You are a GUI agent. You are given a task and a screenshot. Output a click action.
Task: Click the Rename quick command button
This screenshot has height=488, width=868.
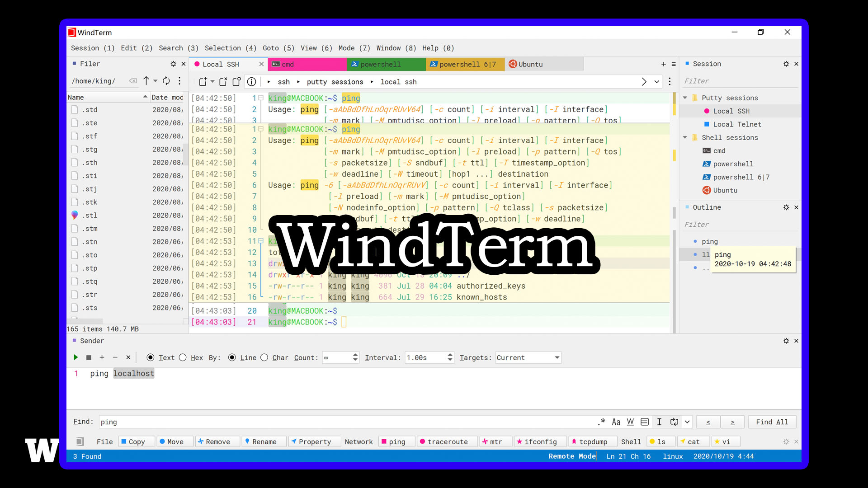264,441
